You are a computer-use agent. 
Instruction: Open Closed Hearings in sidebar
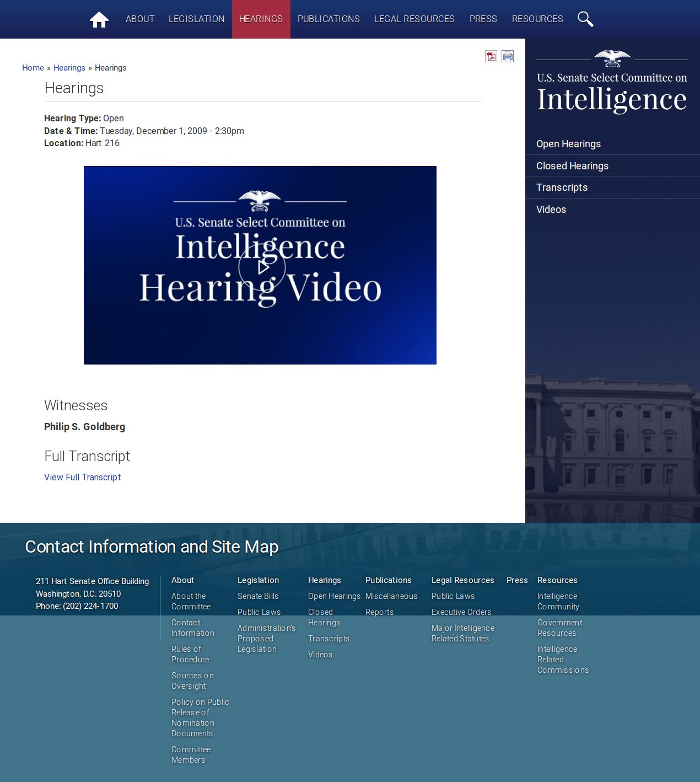pos(572,166)
